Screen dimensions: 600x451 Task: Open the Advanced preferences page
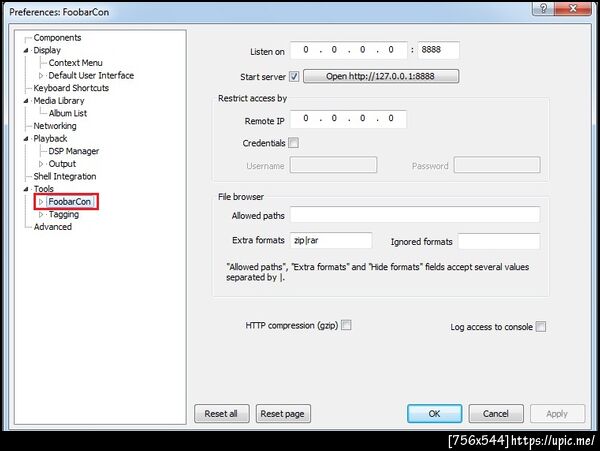click(52, 227)
